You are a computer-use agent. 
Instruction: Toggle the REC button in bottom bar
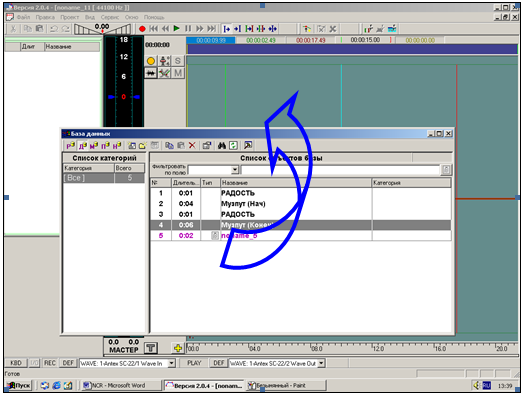click(x=50, y=363)
